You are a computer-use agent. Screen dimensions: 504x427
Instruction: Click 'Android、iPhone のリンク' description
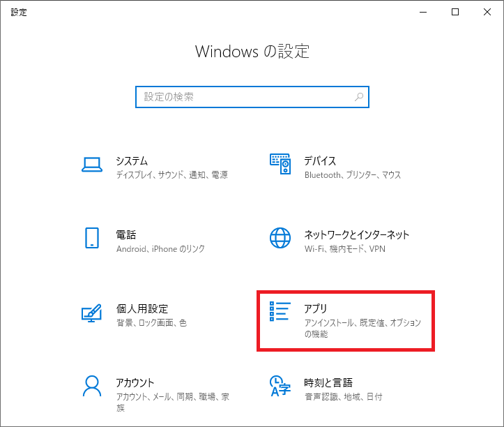(160, 249)
